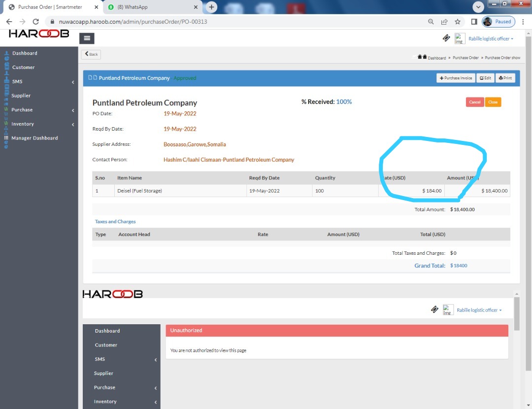The image size is (532, 409).
Task: Close the Purchase Order Smartmeter tab
Action: click(x=97, y=7)
